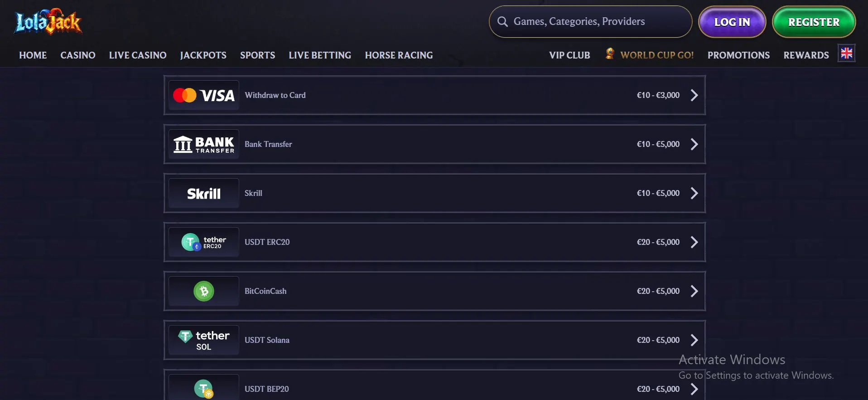The height and width of the screenshot is (400, 868).
Task: Choose the Bank Transfer logo tile
Action: [x=203, y=144]
